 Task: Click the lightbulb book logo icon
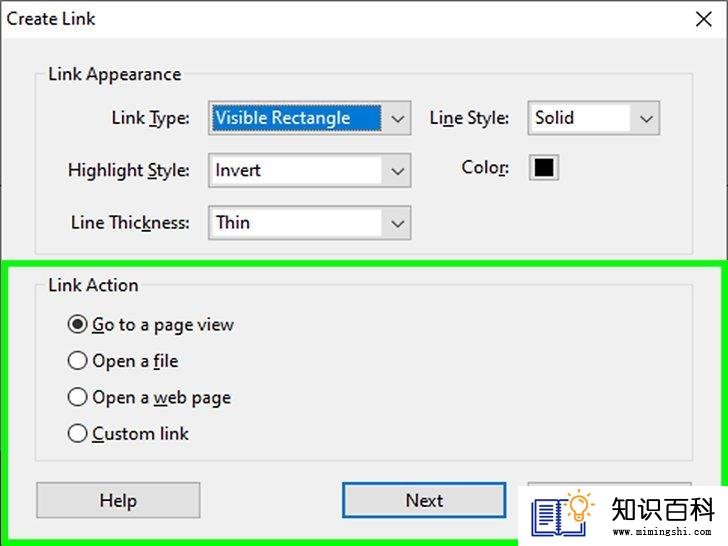pos(562,513)
